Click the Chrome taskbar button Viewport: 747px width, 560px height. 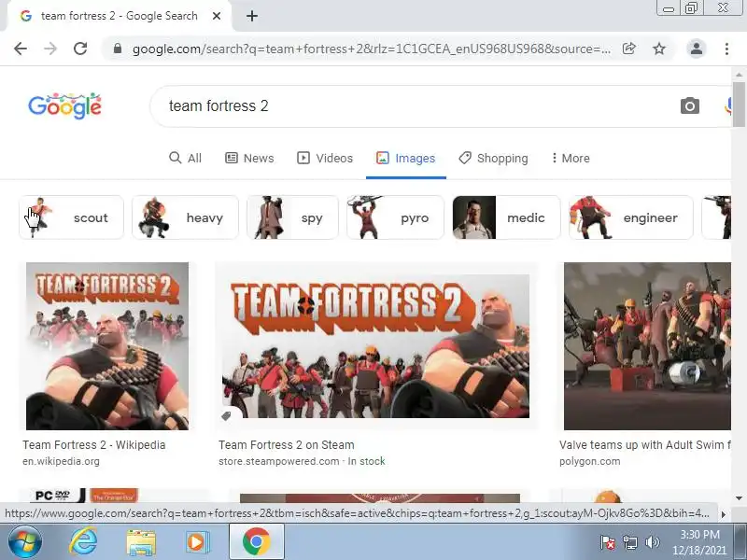256,542
